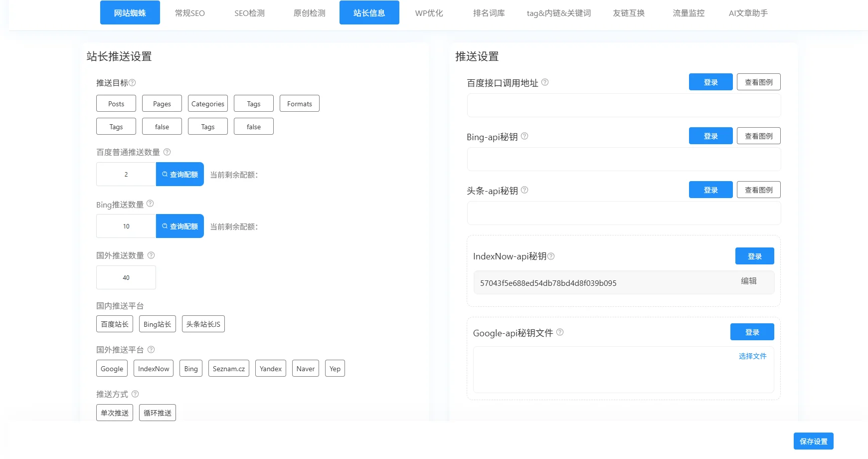The height and width of the screenshot is (459, 868).
Task: Open the 排名词库 tab
Action: (x=489, y=12)
